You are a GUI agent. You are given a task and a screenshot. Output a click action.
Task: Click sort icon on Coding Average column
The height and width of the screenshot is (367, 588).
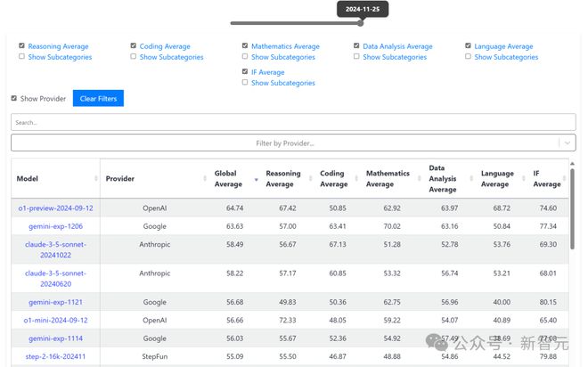357,179
